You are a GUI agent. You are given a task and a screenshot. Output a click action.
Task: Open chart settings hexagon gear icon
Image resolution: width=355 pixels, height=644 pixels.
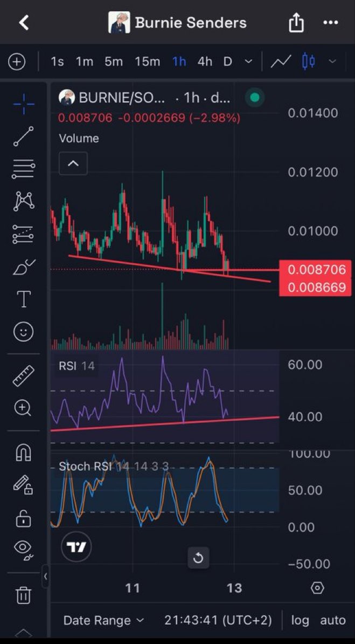tap(317, 588)
